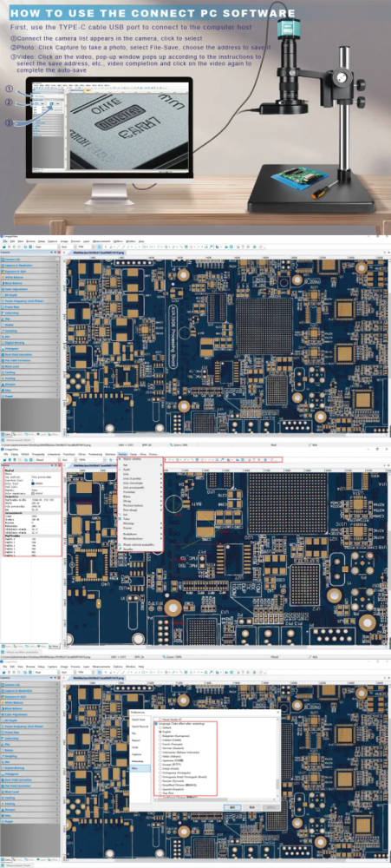Open Quick Record page in Preferences dialog

140,727
